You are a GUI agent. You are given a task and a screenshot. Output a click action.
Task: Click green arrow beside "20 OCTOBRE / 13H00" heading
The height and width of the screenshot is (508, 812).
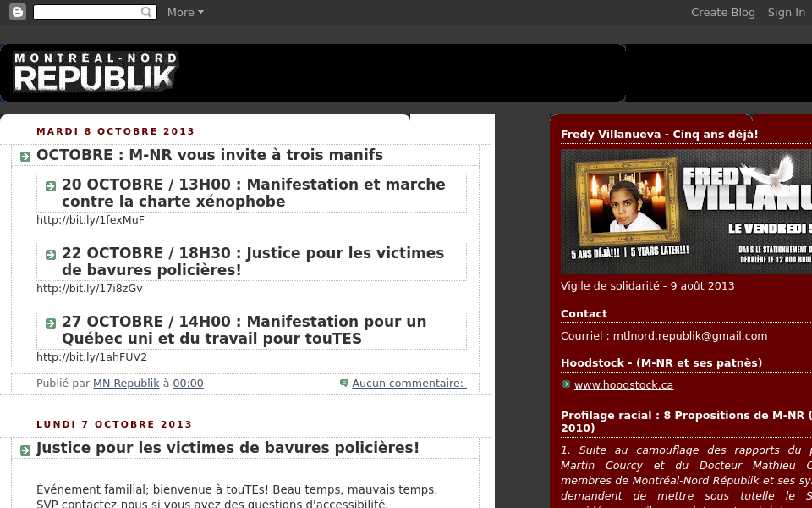[x=51, y=186]
